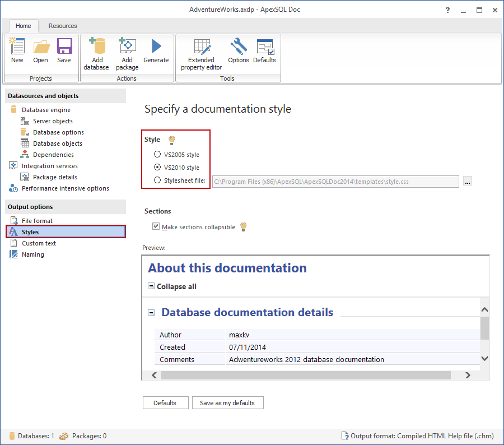Click the Naming icon in sidebar
This screenshot has width=504, height=445.
coord(13,254)
